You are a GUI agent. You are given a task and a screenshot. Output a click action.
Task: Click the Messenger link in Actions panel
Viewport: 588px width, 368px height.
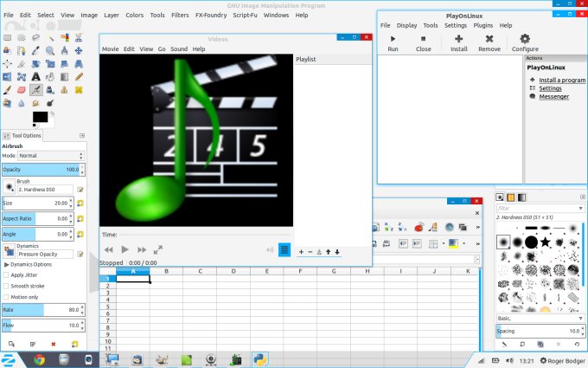[553, 96]
